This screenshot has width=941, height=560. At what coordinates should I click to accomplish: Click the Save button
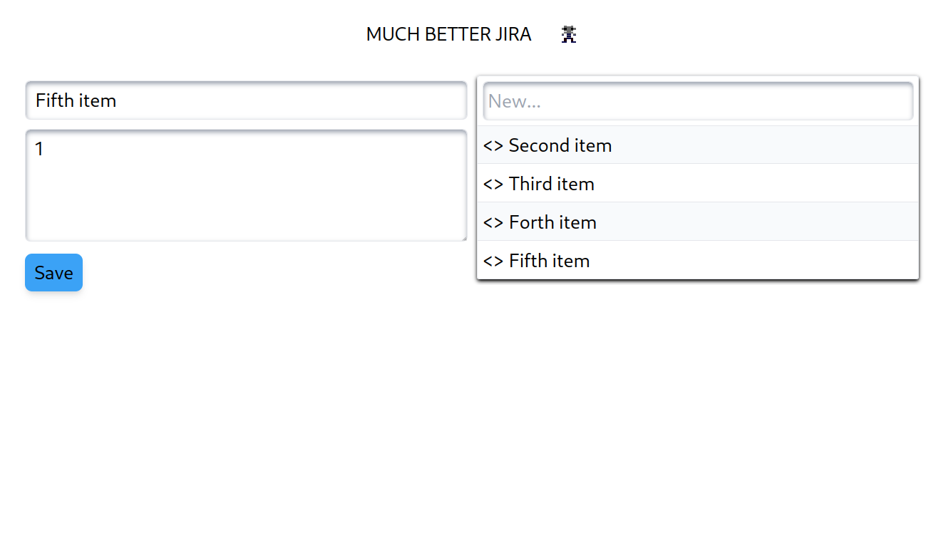pos(53,273)
